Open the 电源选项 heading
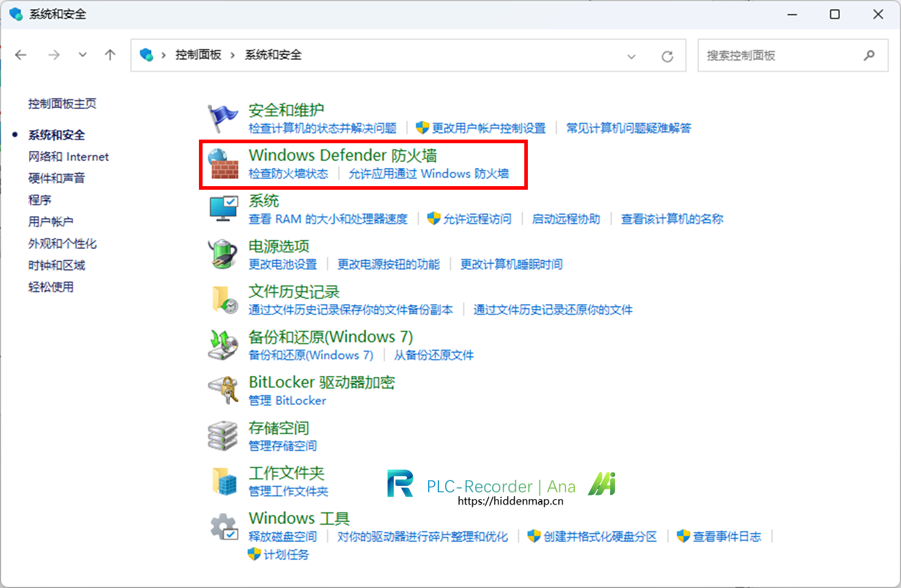Viewport: 901px width, 588px height. click(x=279, y=246)
